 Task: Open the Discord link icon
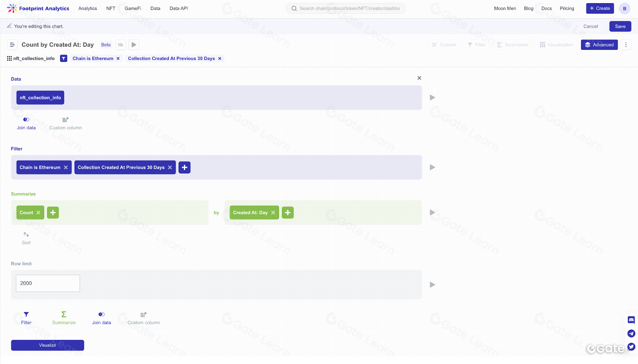click(x=631, y=320)
